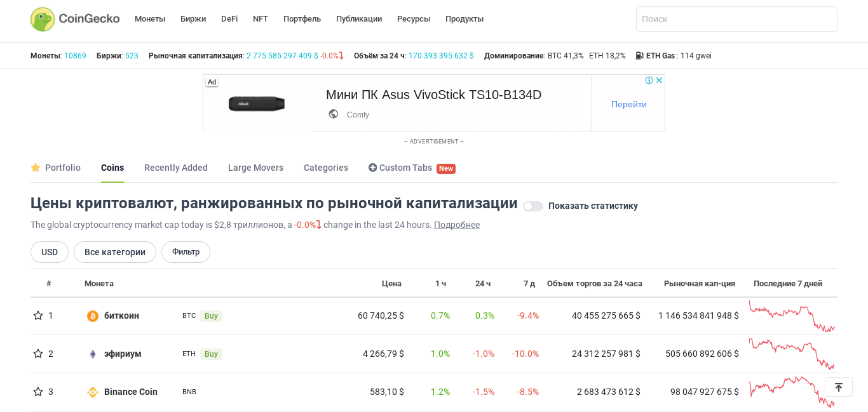
Task: Click the Ethereum coin icon
Action: tap(93, 354)
